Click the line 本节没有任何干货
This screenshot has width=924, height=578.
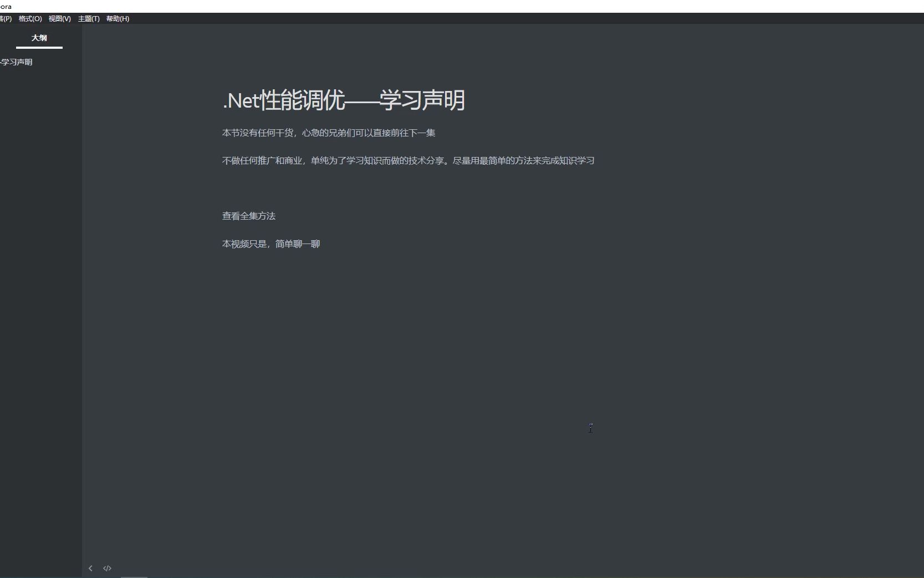pyautogui.click(x=329, y=133)
